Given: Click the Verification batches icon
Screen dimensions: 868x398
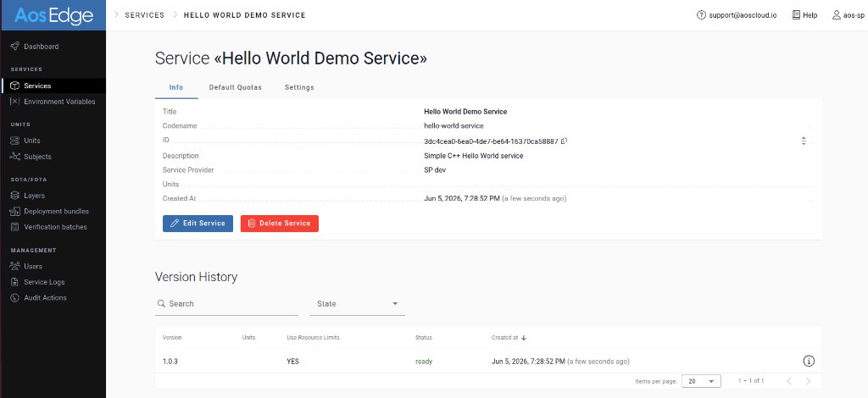Looking at the screenshot, I should click(15, 227).
